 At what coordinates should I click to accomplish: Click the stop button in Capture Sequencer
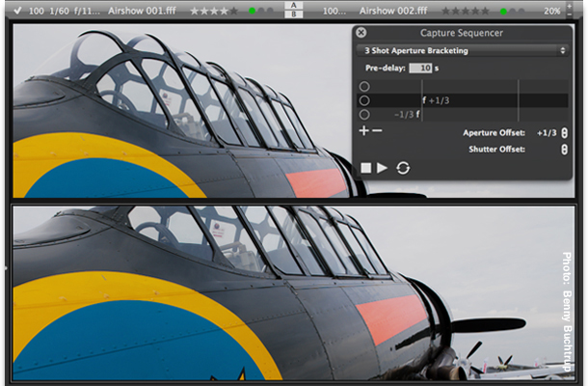tap(366, 168)
